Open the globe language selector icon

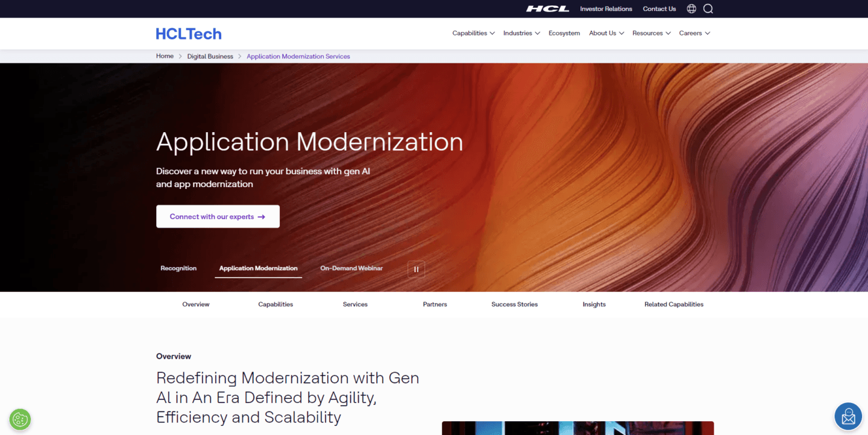(691, 8)
